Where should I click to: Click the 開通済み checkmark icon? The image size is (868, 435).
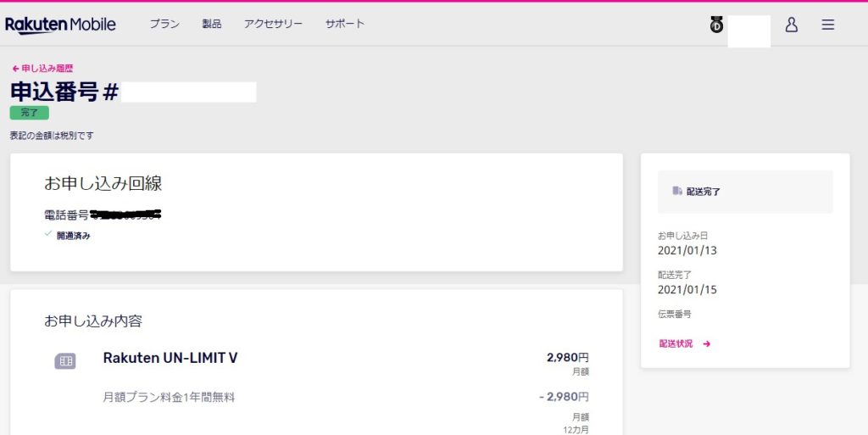click(x=48, y=235)
